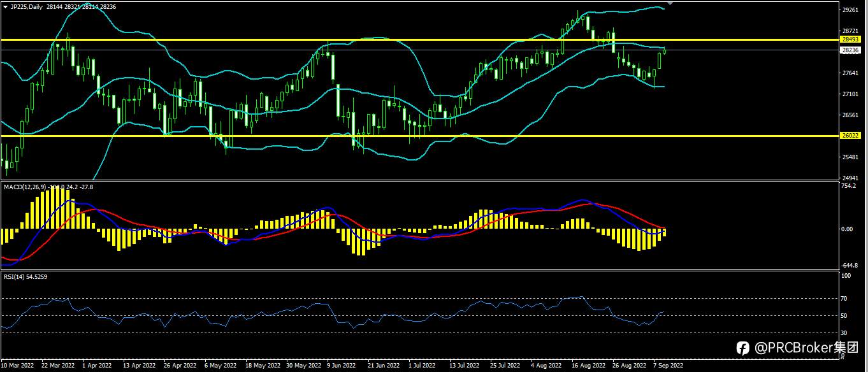
Task: Click the 25 Jul 2022 date label
Action: tap(505, 366)
